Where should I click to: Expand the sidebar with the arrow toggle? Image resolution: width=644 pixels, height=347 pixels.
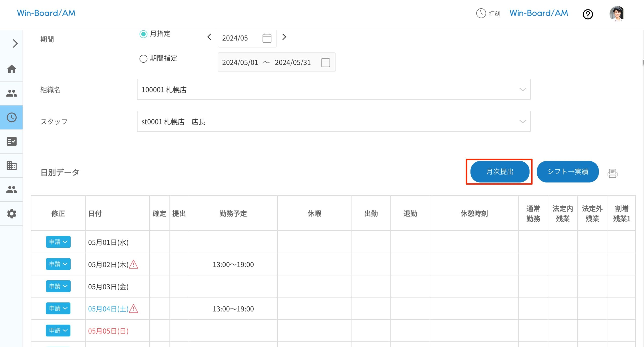(x=15, y=43)
